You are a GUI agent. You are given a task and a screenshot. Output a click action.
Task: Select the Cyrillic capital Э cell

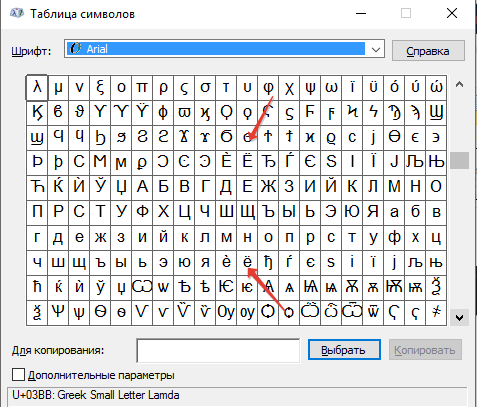coord(331,213)
